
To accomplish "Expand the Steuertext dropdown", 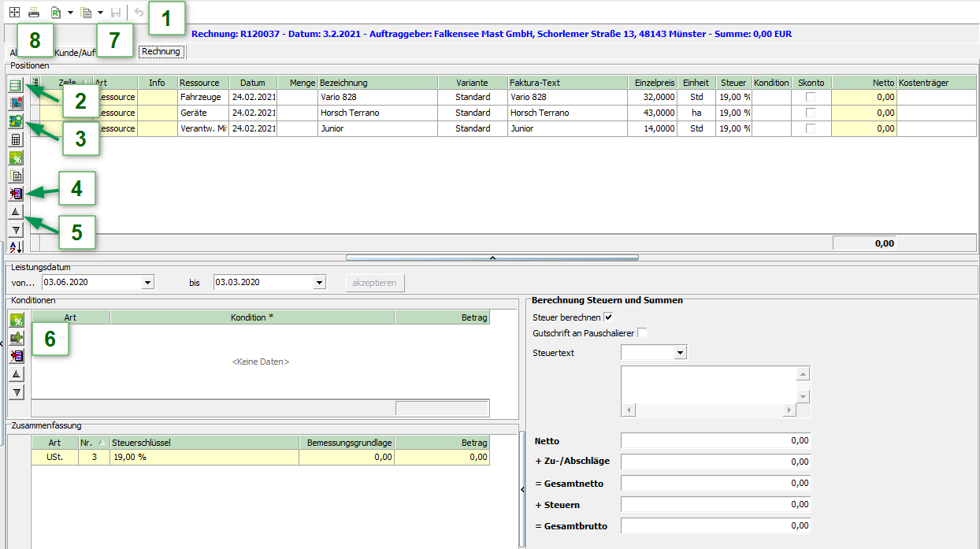I will point(681,353).
